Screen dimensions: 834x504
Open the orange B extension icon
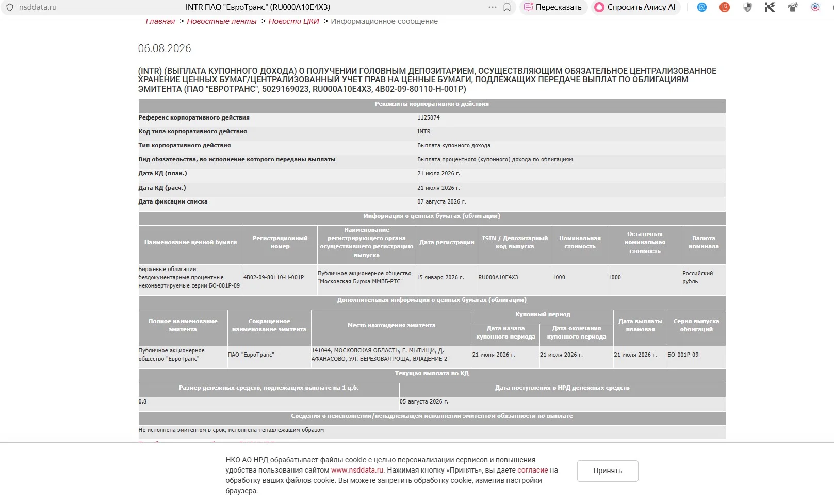725,7
